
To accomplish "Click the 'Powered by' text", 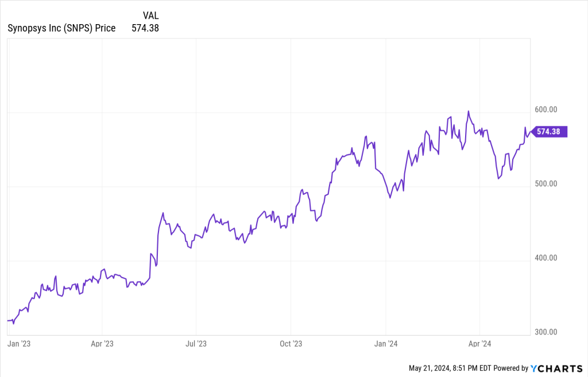I will [510, 368].
